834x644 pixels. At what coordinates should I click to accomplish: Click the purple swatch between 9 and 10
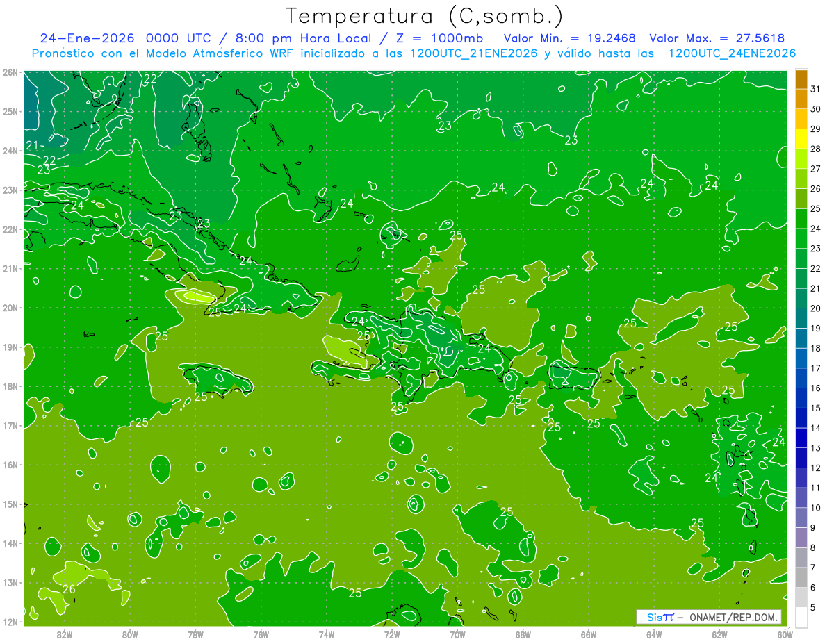coord(801,518)
